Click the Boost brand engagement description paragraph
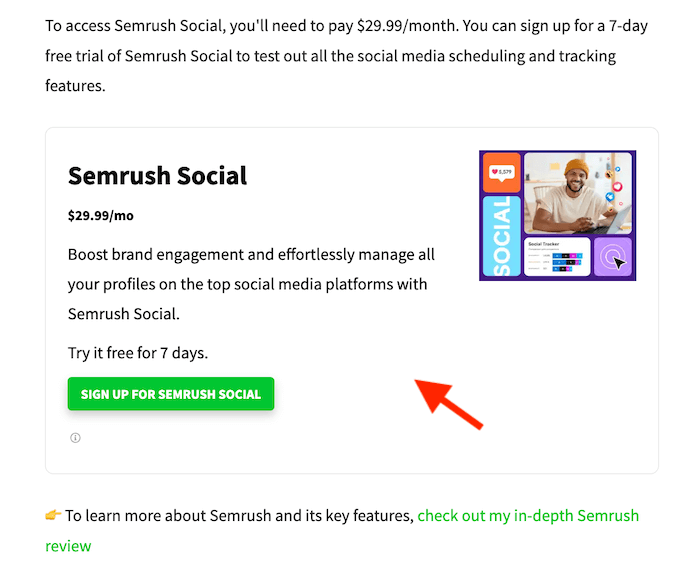This screenshot has height=578, width=700. (x=251, y=284)
